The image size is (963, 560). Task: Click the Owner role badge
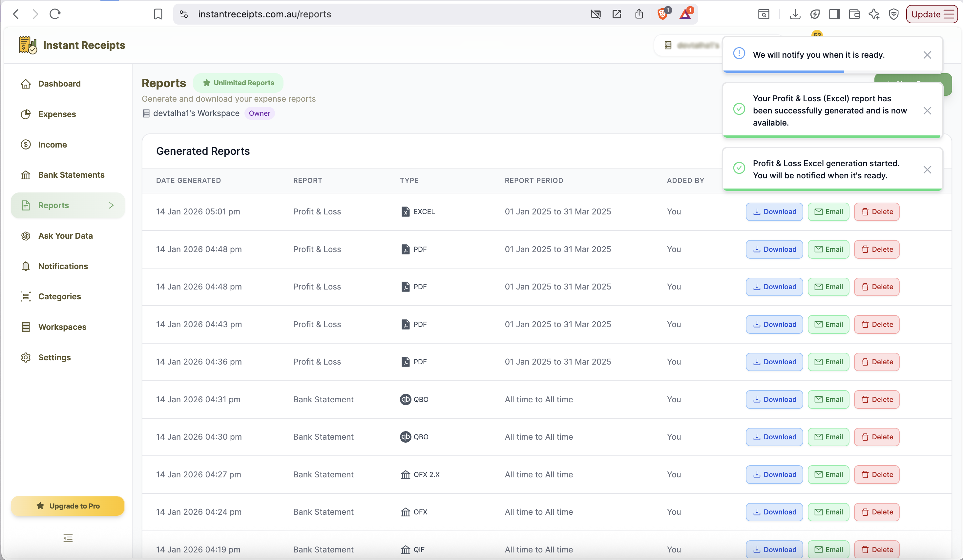pos(260,113)
